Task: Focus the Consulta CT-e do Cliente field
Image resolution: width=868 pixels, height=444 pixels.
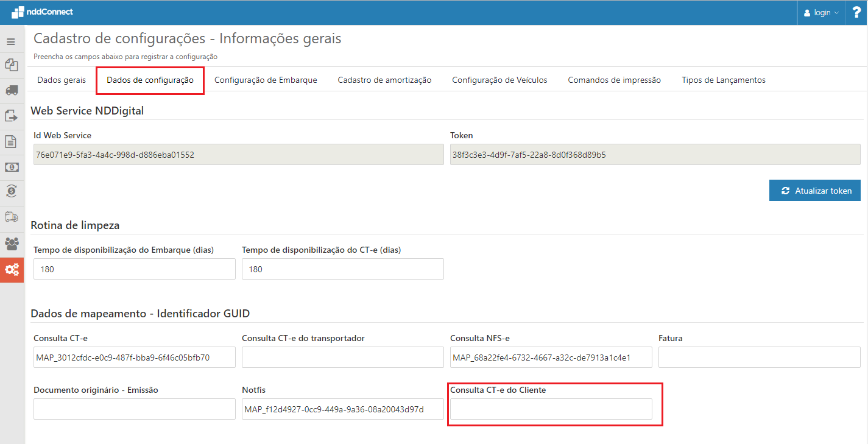Action: point(551,409)
